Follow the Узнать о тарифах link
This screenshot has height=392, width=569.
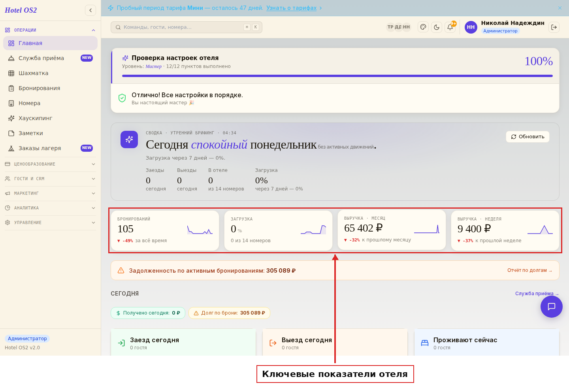click(291, 8)
